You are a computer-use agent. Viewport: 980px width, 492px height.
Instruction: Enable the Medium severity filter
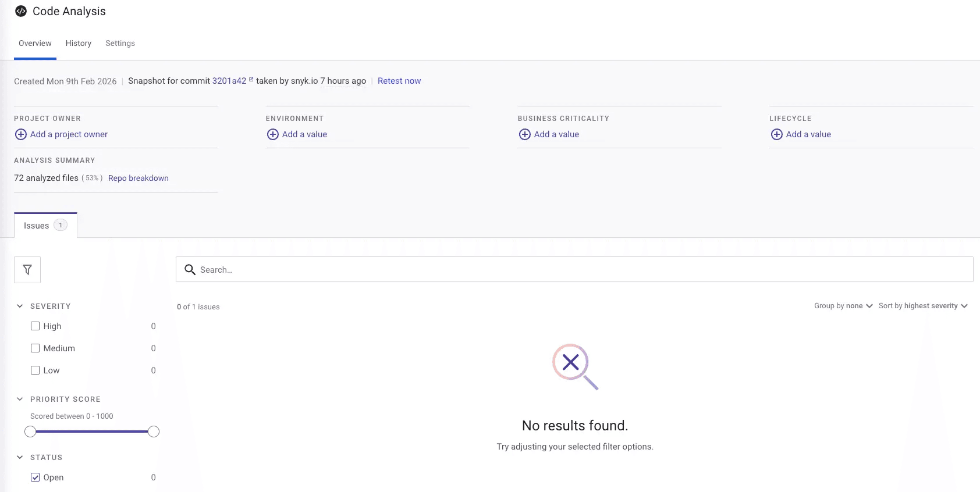[35, 348]
